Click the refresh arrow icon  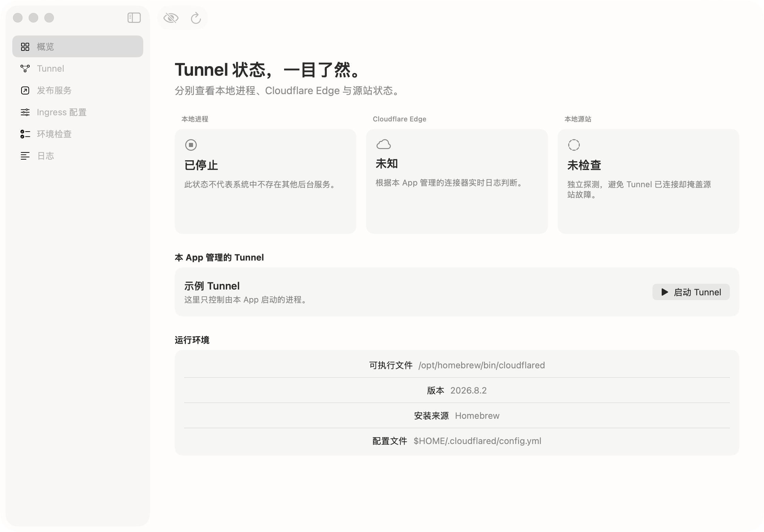tap(196, 18)
